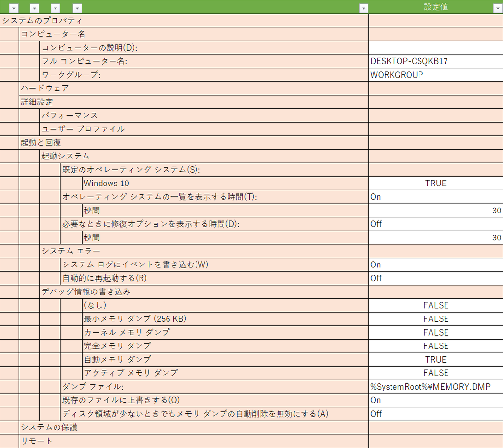Click FALSE value for アクティブ メモリ ダンプ
Viewport: 503px width, 448px height.
coord(436,373)
